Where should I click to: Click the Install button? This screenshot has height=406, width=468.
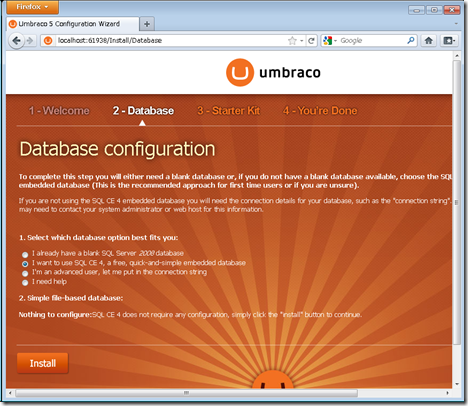43,363
